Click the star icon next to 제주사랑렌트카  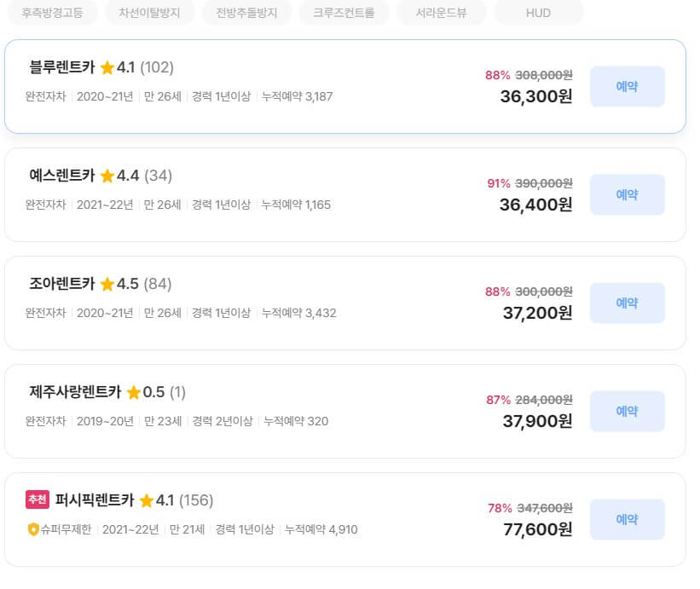pyautogui.click(x=135, y=393)
